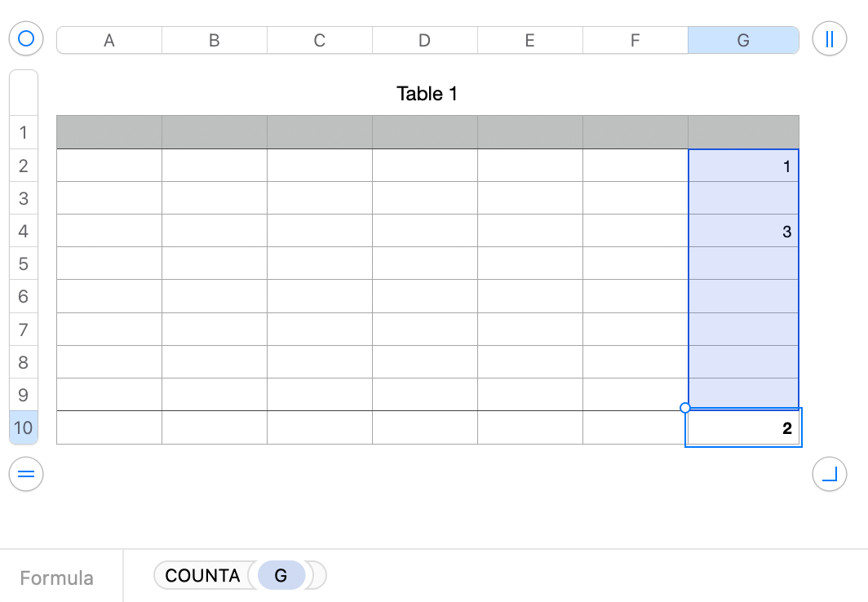
Task: Click the Formula label in the formula bar
Action: pyautogui.click(x=55, y=578)
